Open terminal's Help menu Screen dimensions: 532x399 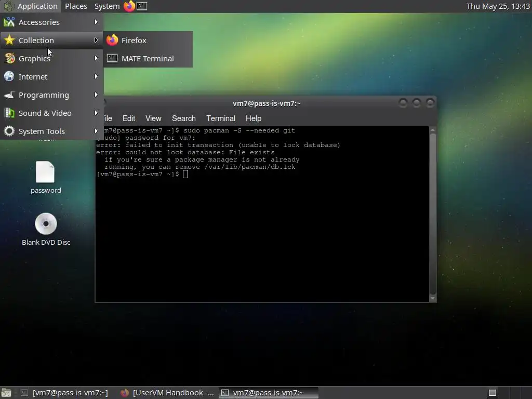click(x=254, y=118)
